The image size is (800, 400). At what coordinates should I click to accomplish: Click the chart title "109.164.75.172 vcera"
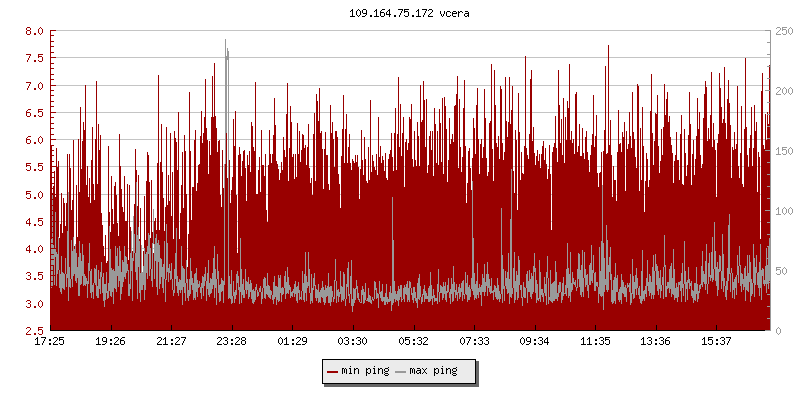[399, 13]
